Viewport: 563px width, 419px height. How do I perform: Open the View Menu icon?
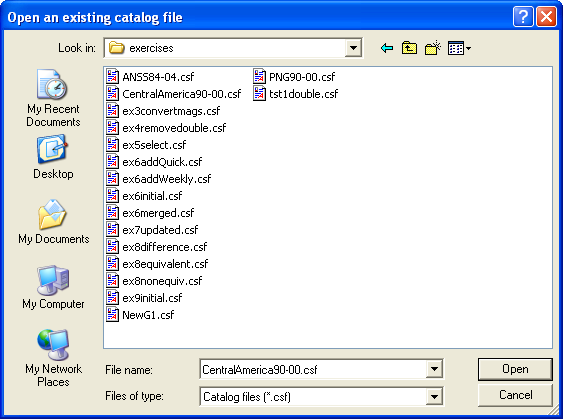coord(459,48)
